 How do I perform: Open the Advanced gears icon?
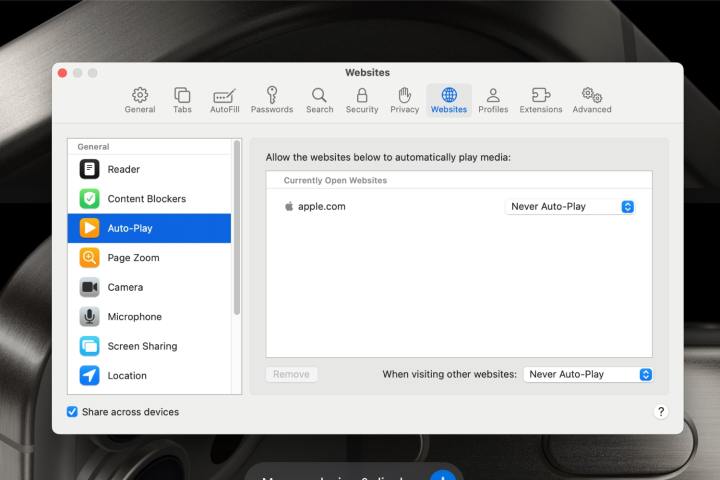592,95
